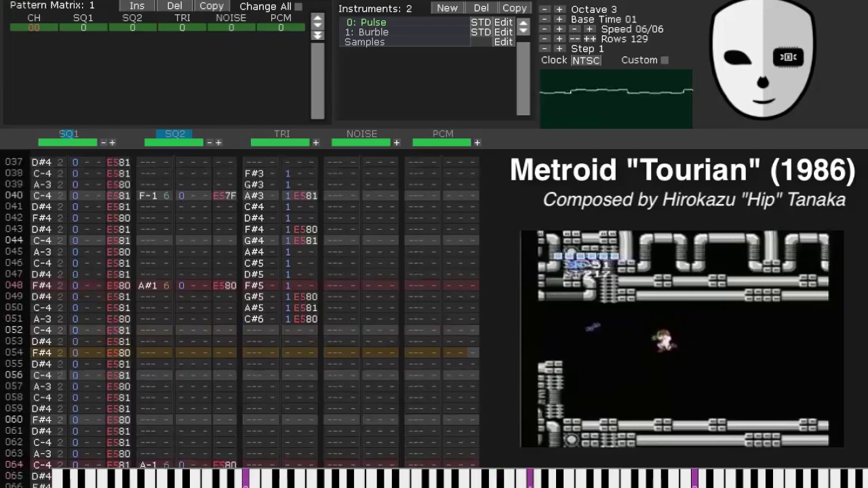This screenshot has width=868, height=488.
Task: Click the pattern matrix double-down arrow
Action: point(317,36)
